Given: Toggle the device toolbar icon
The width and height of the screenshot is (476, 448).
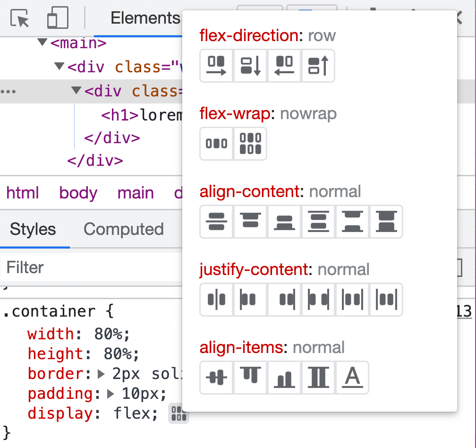Looking at the screenshot, I should (x=58, y=17).
